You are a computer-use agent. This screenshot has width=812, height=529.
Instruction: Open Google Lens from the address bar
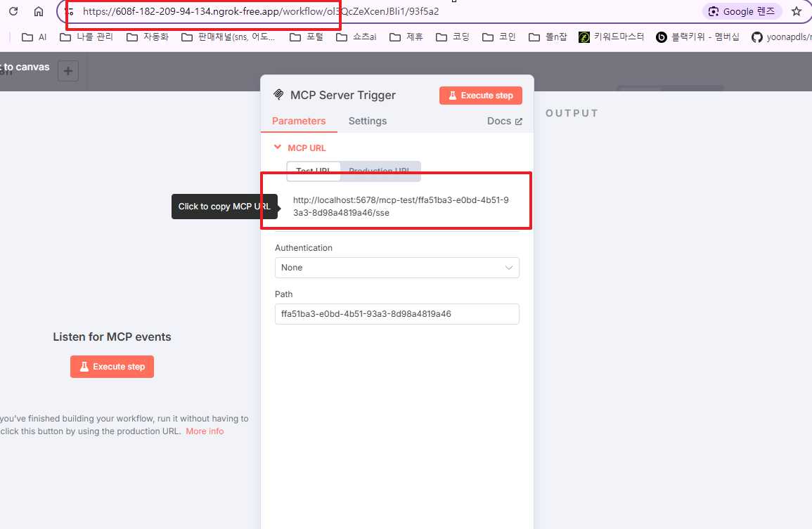(742, 11)
